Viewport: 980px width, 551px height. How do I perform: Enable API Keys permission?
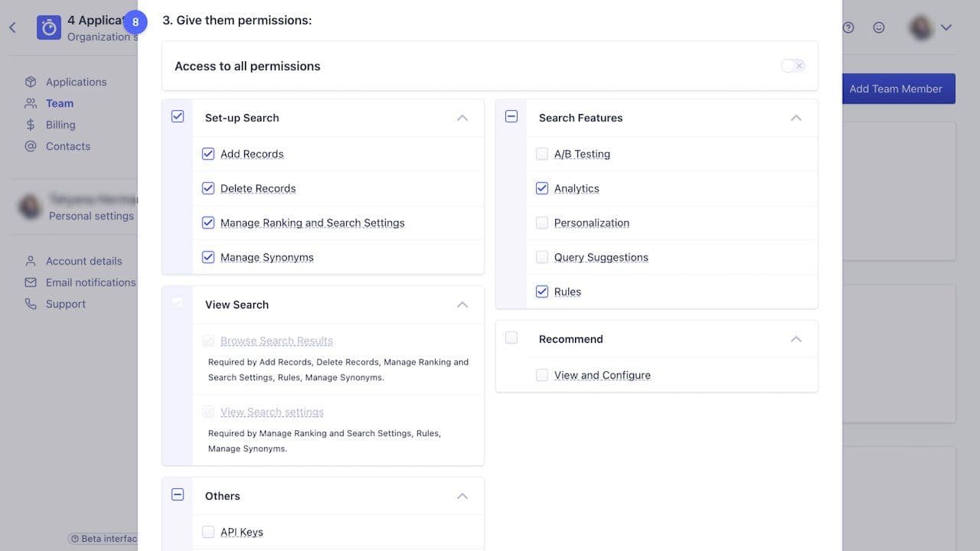click(x=208, y=532)
